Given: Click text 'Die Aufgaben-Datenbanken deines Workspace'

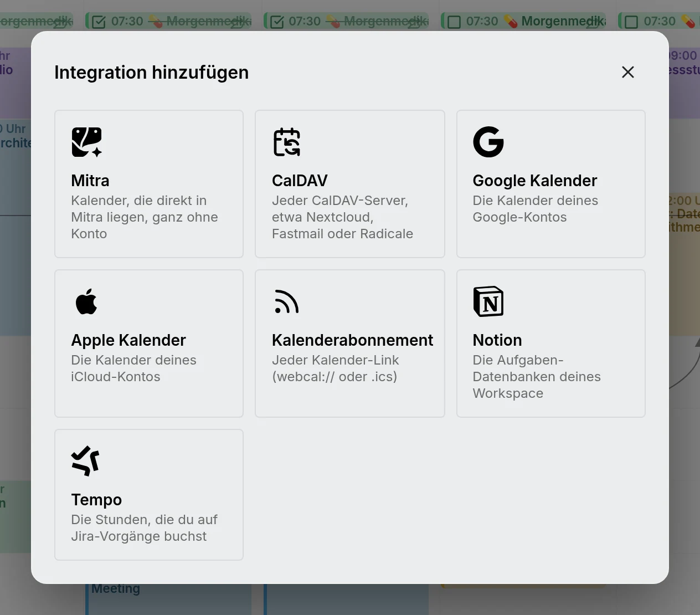Looking at the screenshot, I should click(537, 377).
